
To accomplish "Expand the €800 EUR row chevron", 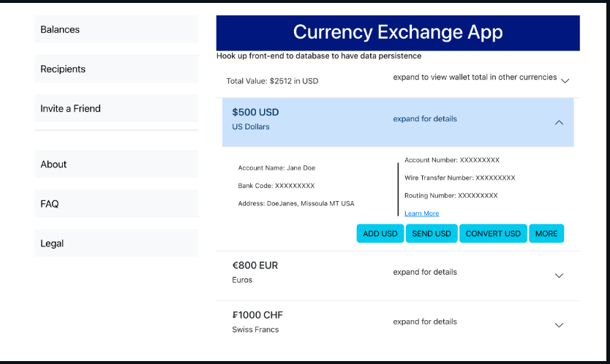I will click(x=559, y=276).
